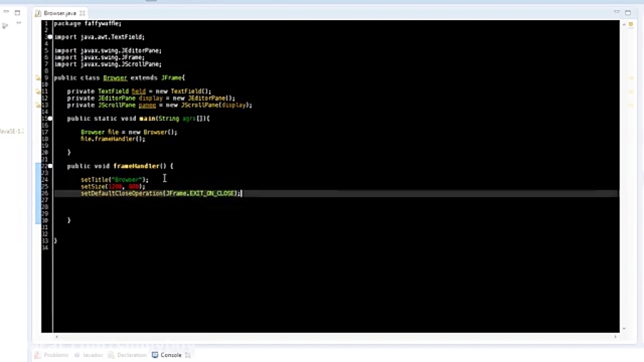Open the Declaration view tab

[x=127, y=355]
